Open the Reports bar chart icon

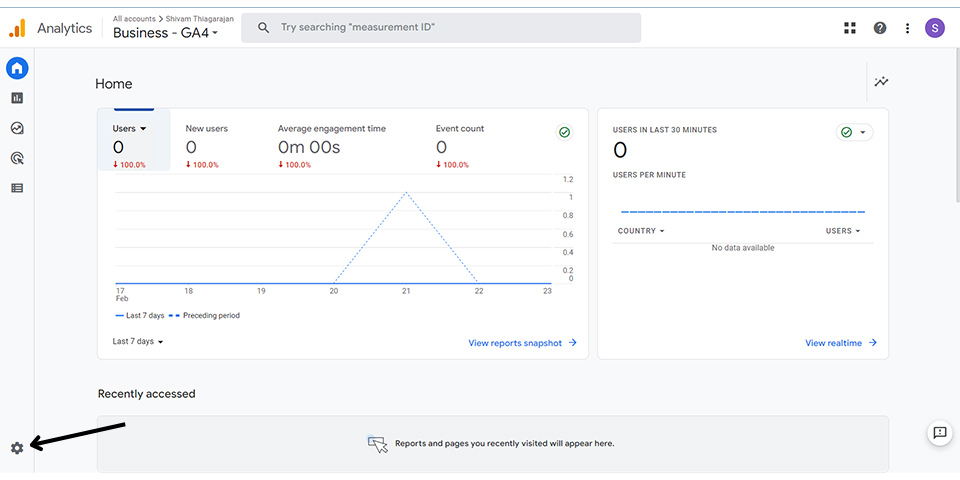(x=17, y=98)
